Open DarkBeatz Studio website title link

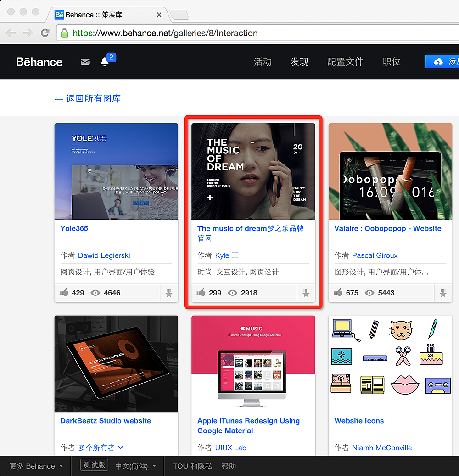click(106, 421)
